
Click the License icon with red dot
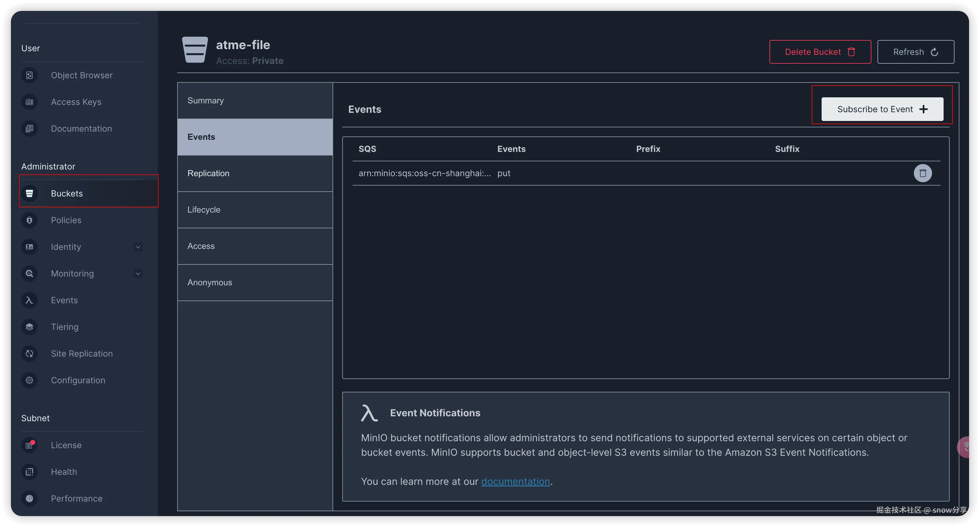[29, 445]
